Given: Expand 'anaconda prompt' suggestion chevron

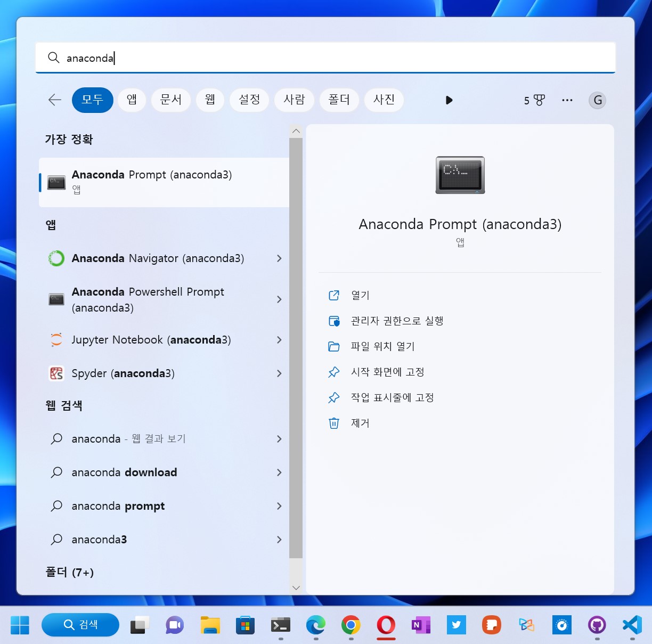Looking at the screenshot, I should 279,506.
